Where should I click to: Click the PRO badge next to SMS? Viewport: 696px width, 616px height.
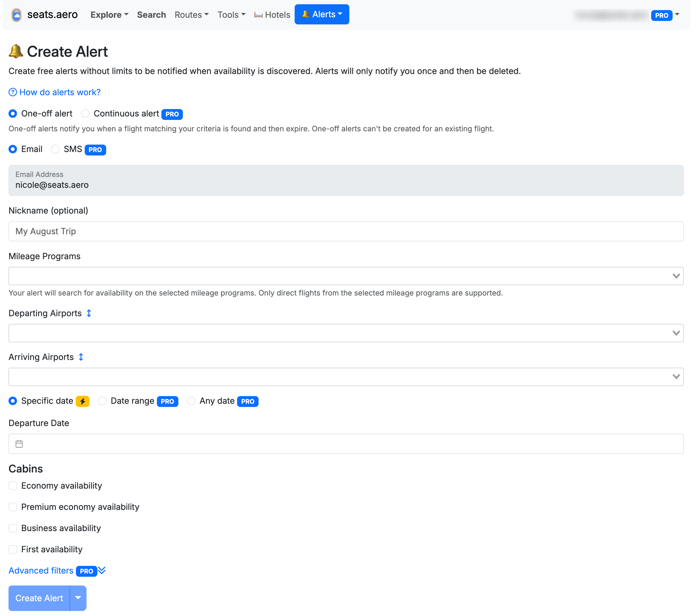pos(95,150)
